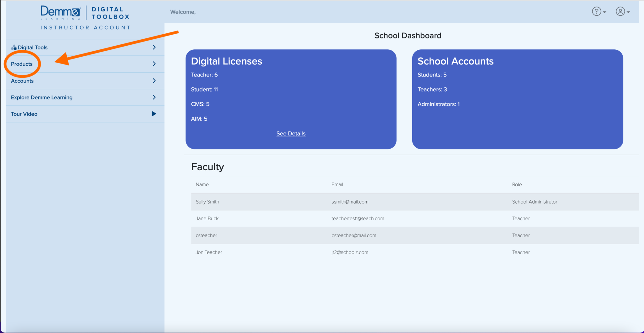Select the Digital Tools sidebar icon

pos(14,47)
